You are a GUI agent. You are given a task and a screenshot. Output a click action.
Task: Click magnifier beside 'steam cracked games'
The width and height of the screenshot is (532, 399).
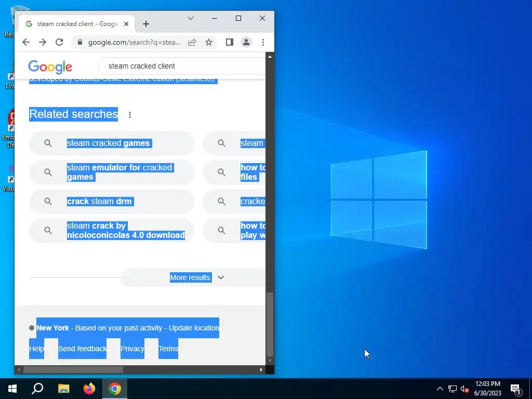click(48, 143)
